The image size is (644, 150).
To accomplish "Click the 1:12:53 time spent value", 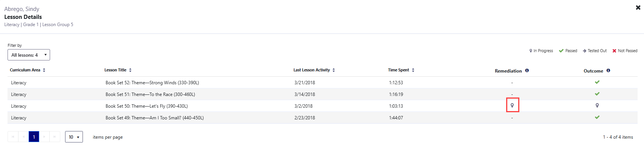I will click(396, 83).
